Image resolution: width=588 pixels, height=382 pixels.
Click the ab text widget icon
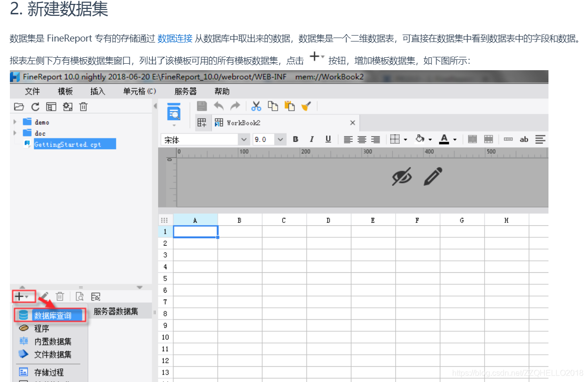524,139
